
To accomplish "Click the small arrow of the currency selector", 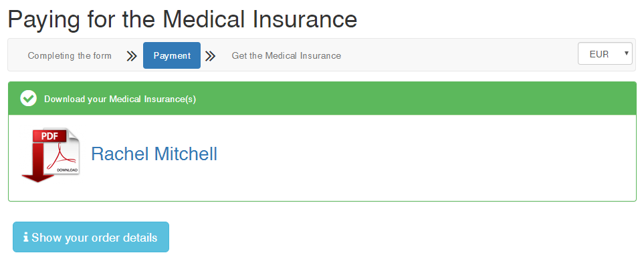I will point(627,53).
